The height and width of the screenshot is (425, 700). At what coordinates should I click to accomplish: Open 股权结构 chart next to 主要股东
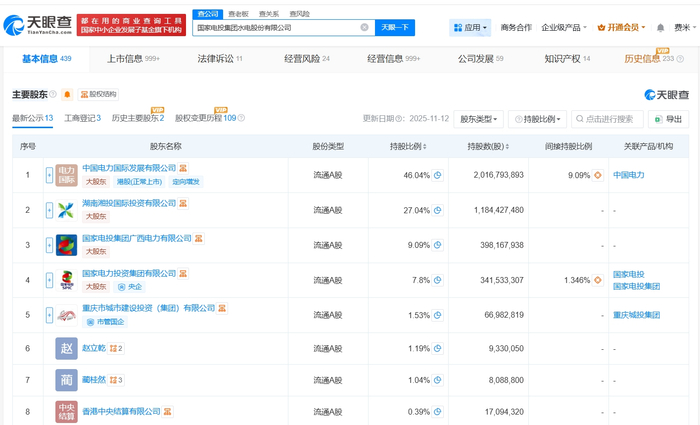(98, 94)
